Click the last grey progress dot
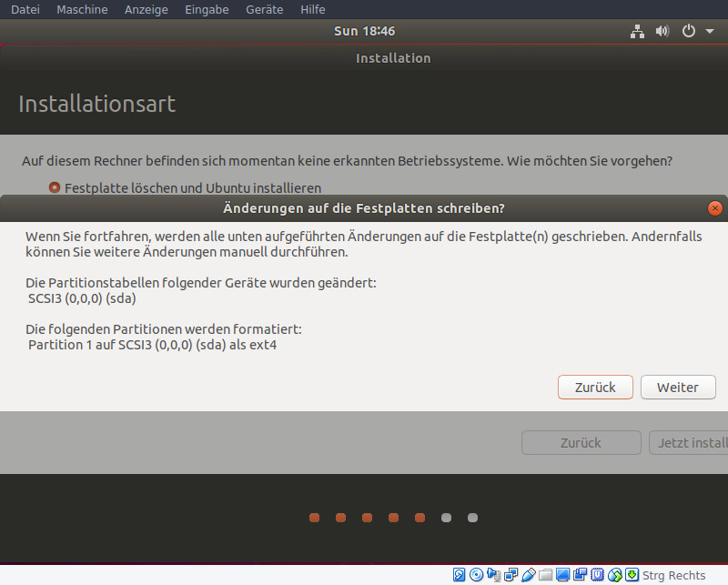728x585 pixels. (472, 518)
